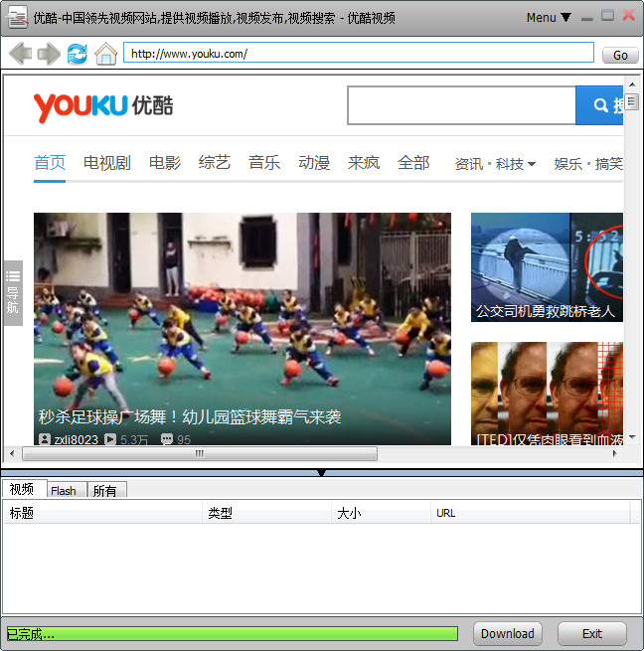644x651 pixels.
Task: Collapse panel using black triangle splitter
Action: [x=321, y=472]
